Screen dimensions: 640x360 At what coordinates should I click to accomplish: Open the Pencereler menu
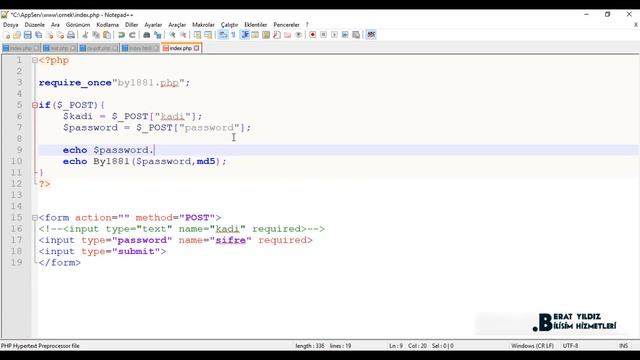(287, 25)
